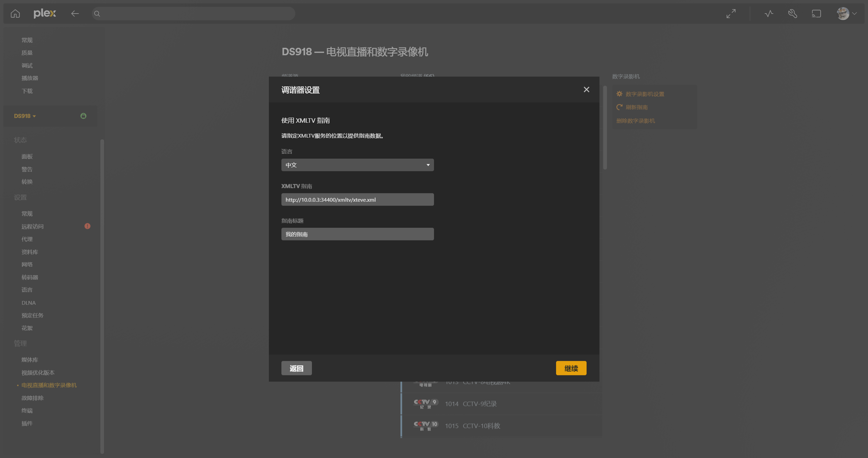Click the back arrow in top bar
The image size is (868, 458).
[x=75, y=14]
